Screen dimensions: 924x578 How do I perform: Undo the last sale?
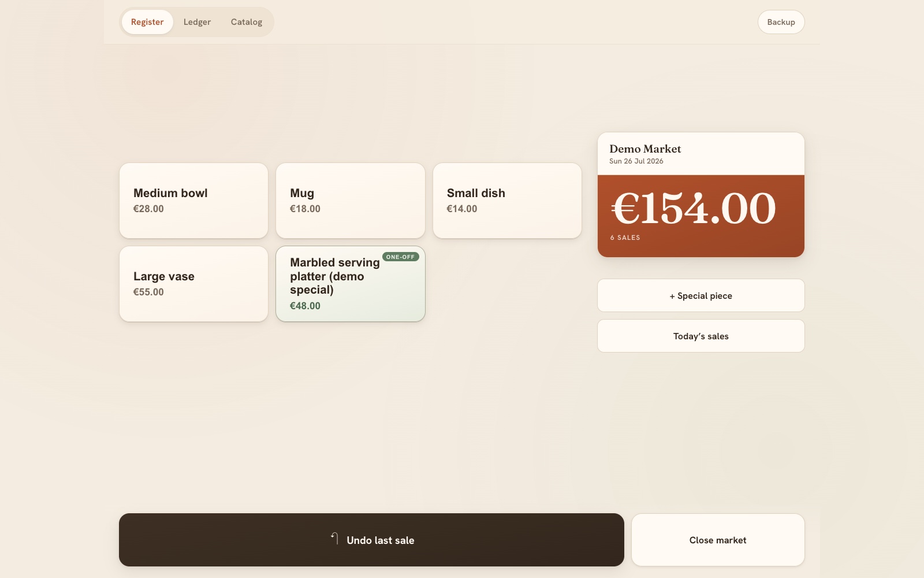tap(371, 540)
